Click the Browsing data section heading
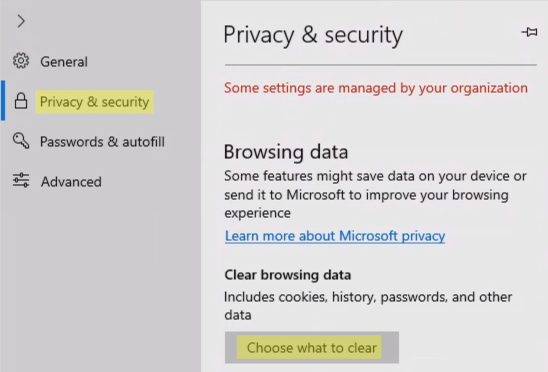 tap(286, 152)
